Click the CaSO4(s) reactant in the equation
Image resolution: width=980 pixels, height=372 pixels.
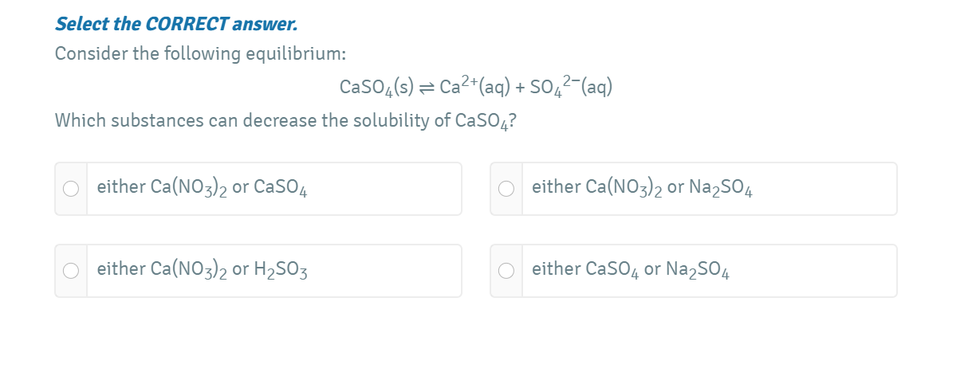point(371,87)
